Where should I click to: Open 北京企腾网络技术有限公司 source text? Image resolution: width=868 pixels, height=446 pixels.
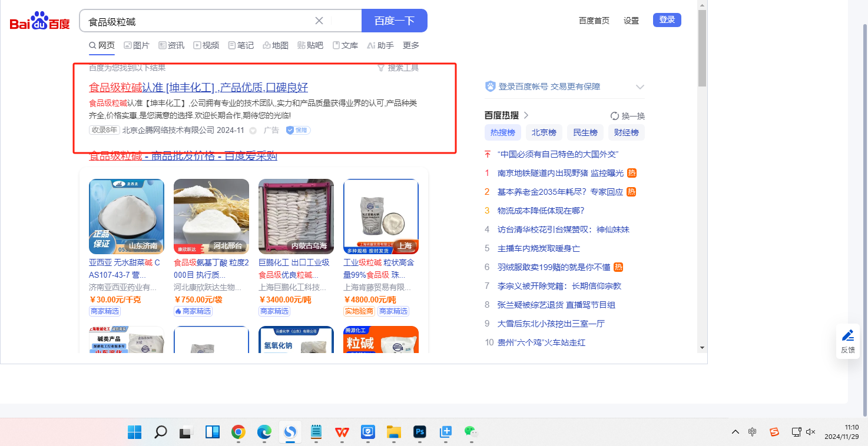pyautogui.click(x=168, y=130)
